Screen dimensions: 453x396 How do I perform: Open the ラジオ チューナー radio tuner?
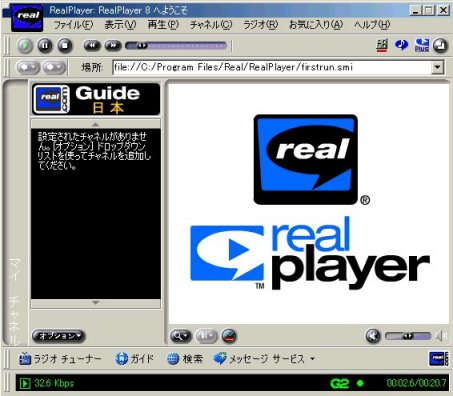tap(60, 359)
